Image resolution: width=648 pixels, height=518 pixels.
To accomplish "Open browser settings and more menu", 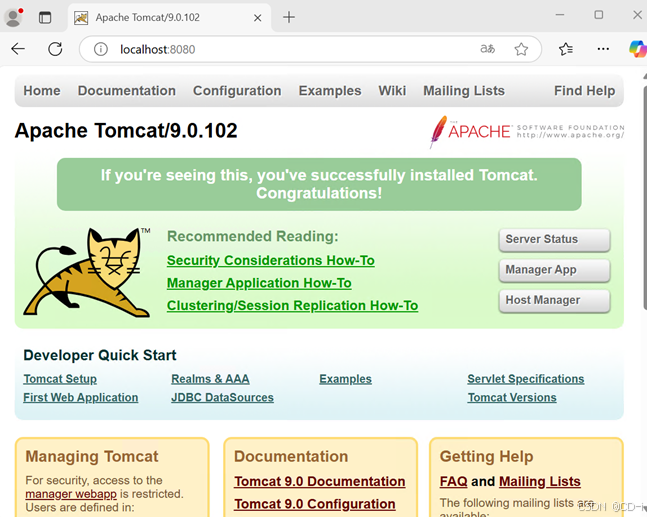I will pyautogui.click(x=603, y=49).
